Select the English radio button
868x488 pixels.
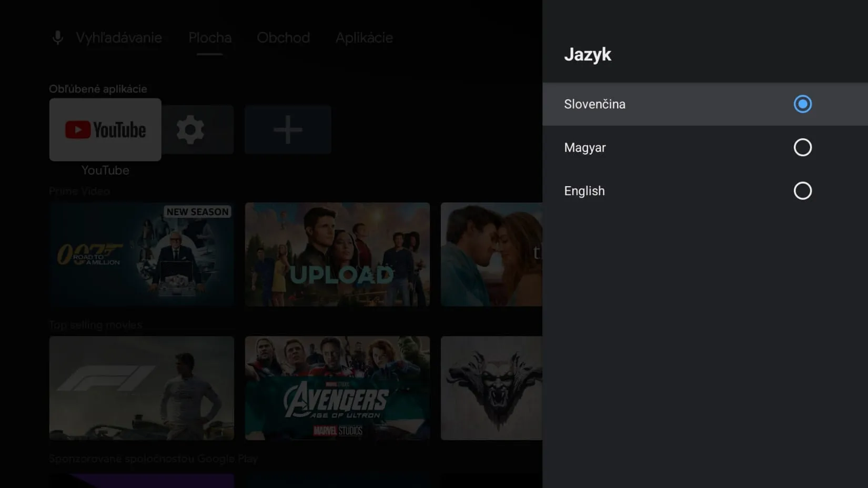[x=802, y=190]
